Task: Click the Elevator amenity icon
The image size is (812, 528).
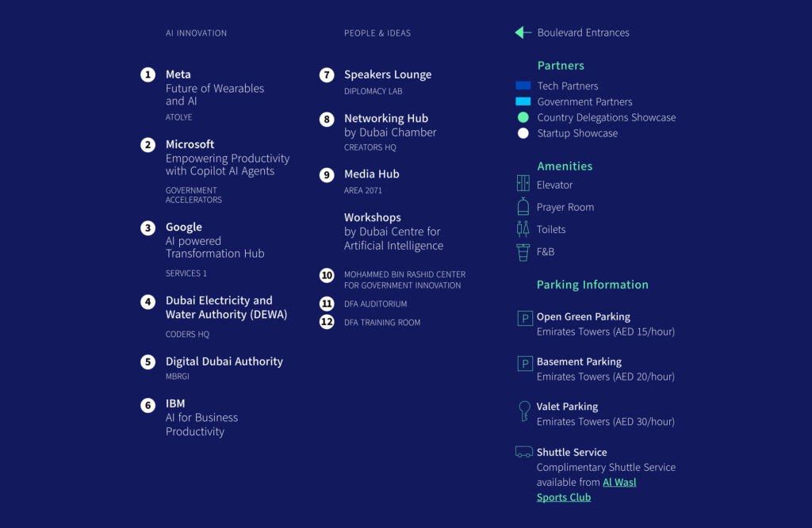Action: (x=523, y=183)
